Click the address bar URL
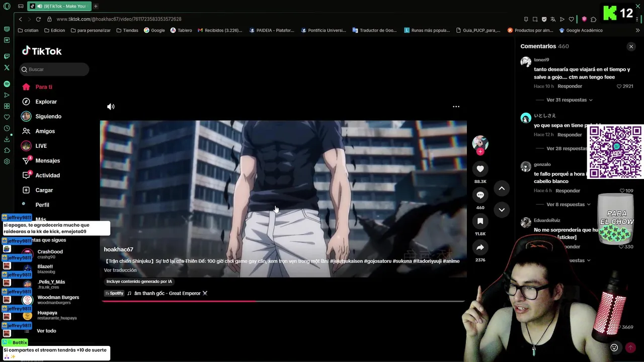This screenshot has width=644, height=362. (119, 19)
